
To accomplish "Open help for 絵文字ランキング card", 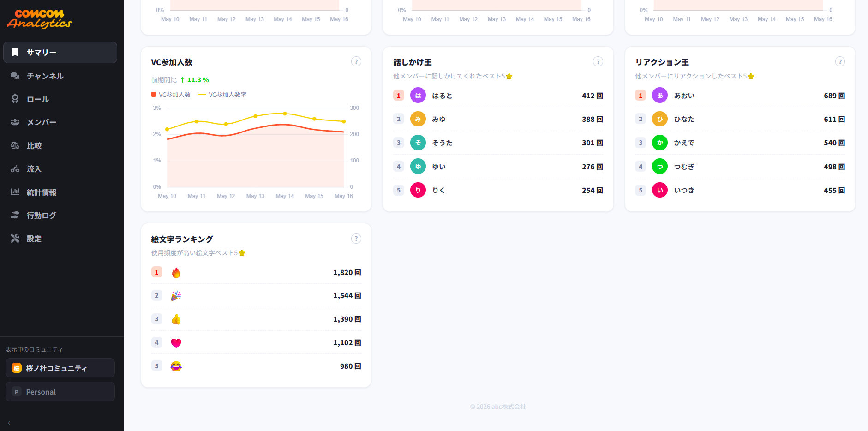I will pyautogui.click(x=356, y=239).
